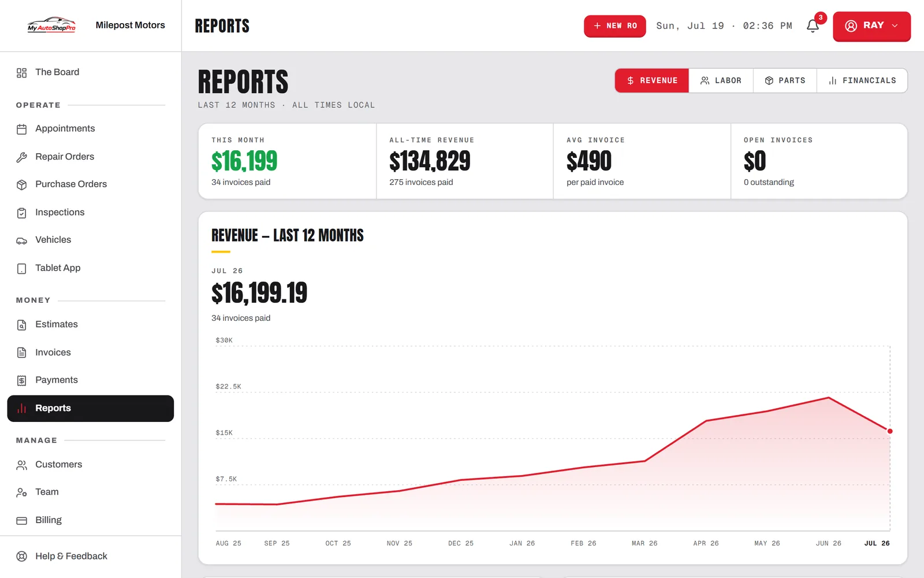Image resolution: width=924 pixels, height=578 pixels.
Task: Go to Repair Orders wrench icon
Action: pyautogui.click(x=21, y=157)
